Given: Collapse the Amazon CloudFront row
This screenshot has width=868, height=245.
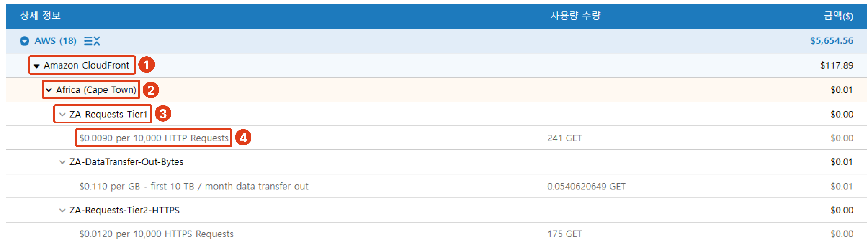Looking at the screenshot, I should (x=37, y=66).
